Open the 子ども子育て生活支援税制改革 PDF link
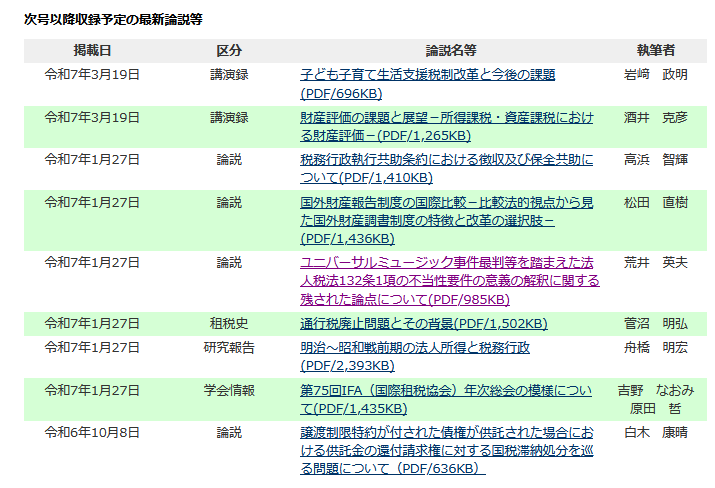 click(427, 84)
